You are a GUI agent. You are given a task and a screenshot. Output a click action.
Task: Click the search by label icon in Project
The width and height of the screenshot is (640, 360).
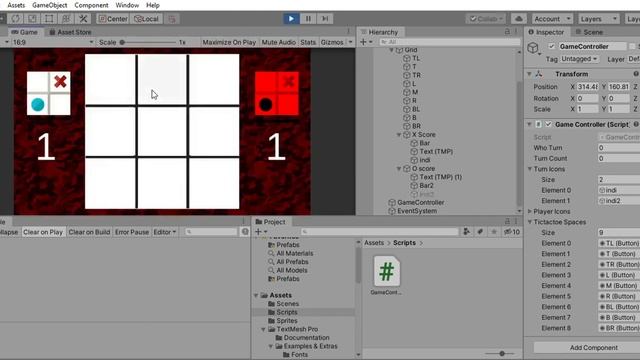click(x=480, y=232)
